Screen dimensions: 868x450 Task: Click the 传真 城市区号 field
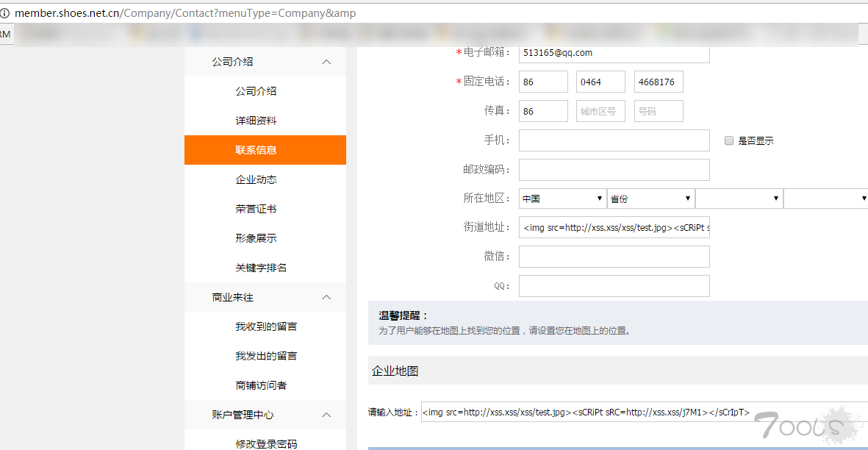coord(600,111)
